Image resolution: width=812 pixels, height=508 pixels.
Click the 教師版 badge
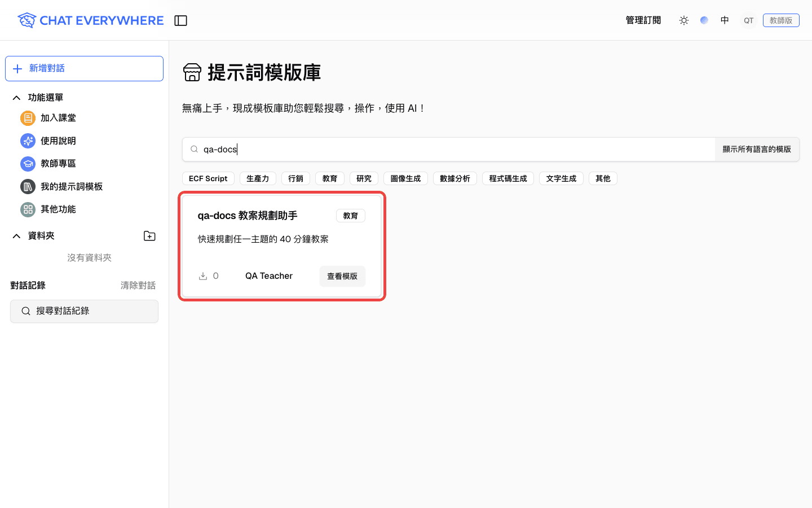point(781,20)
